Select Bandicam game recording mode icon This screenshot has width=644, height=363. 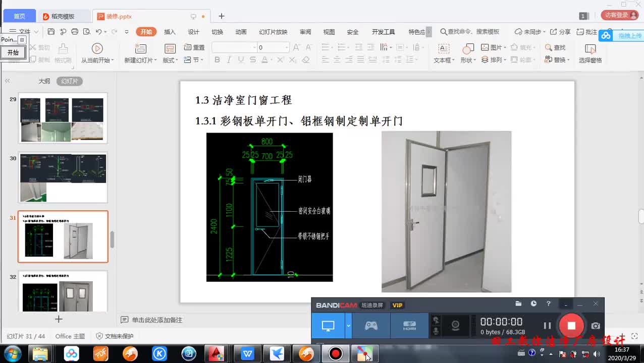tap(371, 326)
